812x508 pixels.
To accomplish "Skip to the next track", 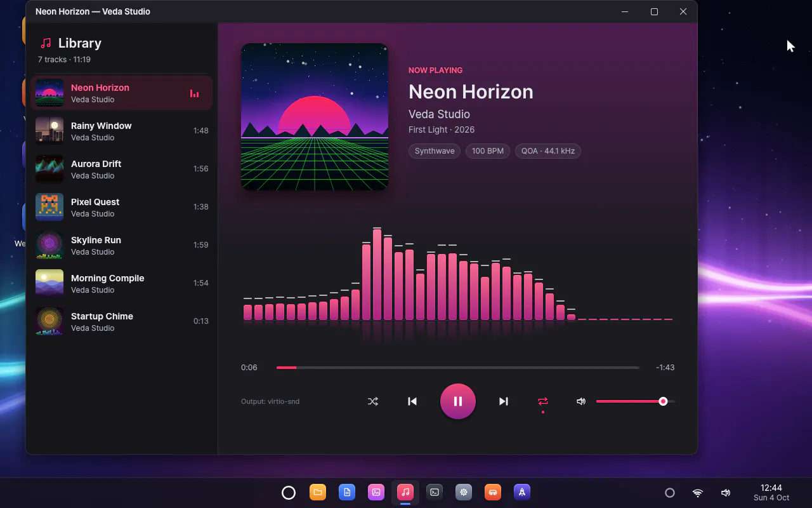I will pyautogui.click(x=504, y=401).
